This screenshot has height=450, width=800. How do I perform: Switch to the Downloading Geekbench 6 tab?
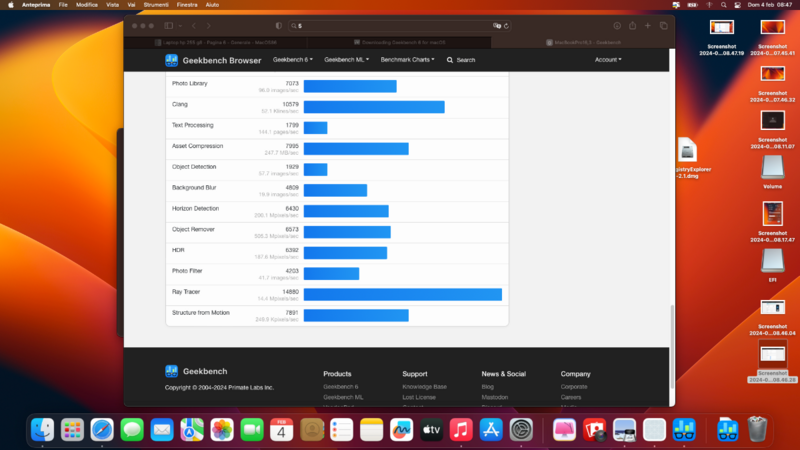[x=399, y=42]
